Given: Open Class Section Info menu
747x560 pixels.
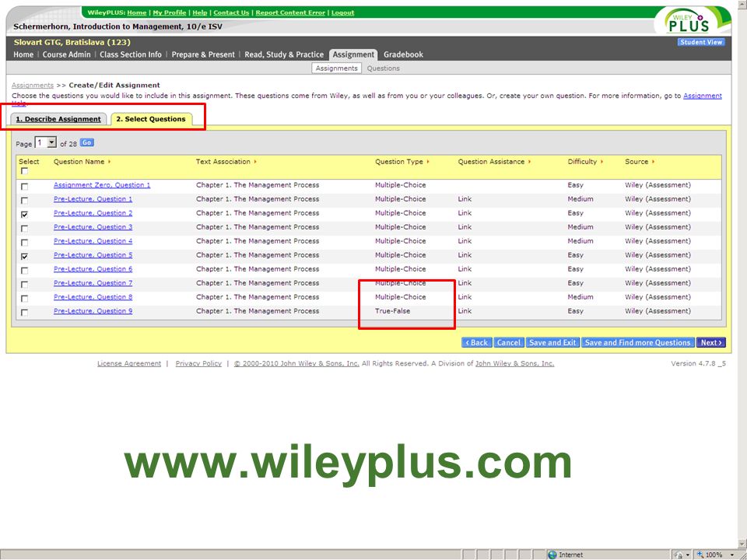Looking at the screenshot, I should point(131,54).
